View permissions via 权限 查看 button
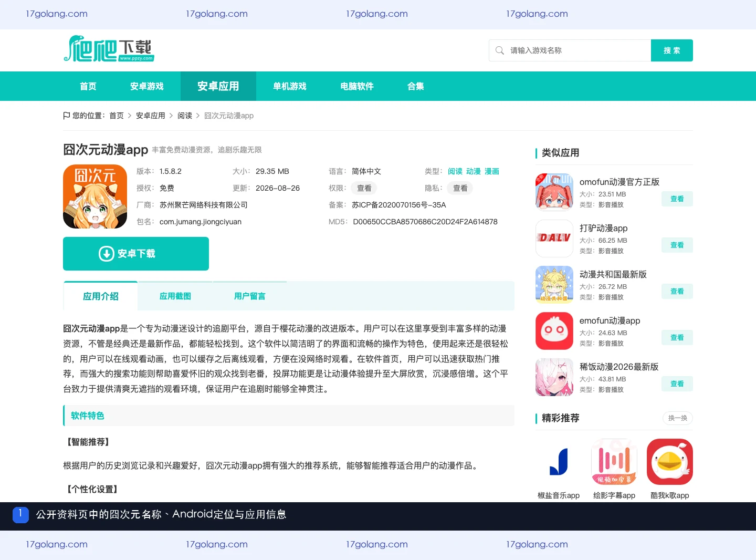Viewport: 756px width, 560px height. (364, 188)
